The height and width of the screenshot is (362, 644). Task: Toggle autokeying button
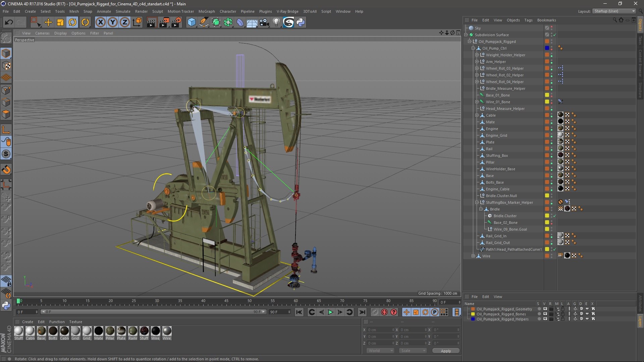(384, 312)
